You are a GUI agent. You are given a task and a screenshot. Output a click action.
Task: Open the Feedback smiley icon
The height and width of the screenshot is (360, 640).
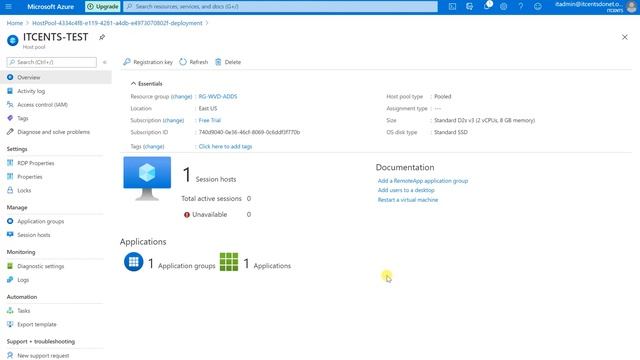tap(538, 7)
